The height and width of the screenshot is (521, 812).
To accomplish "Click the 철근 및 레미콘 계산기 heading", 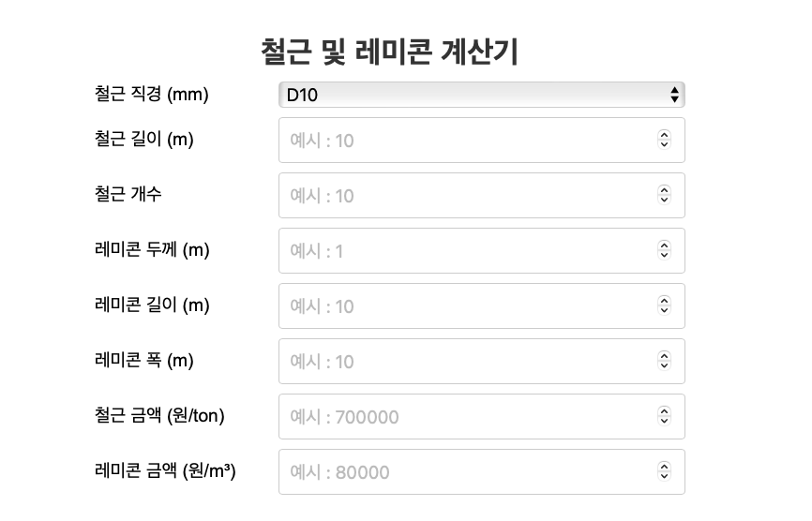I will point(389,52).
